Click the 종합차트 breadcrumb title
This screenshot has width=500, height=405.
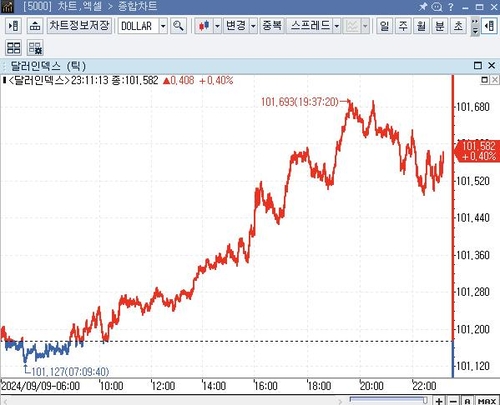[137, 6]
